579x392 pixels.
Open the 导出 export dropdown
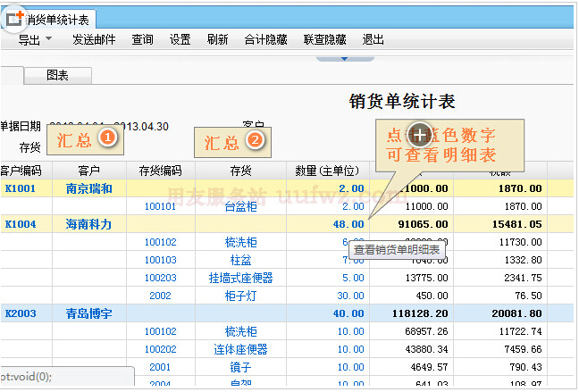coord(35,39)
